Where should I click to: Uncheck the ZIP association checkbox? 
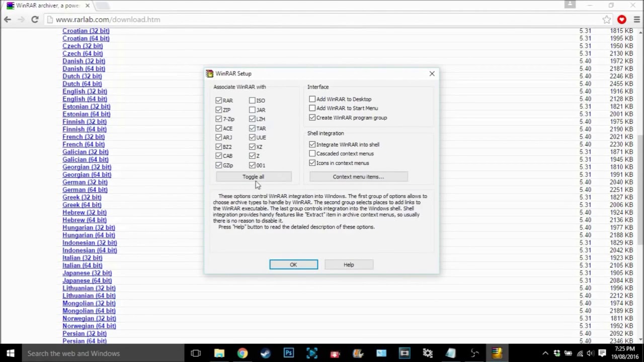point(219,110)
